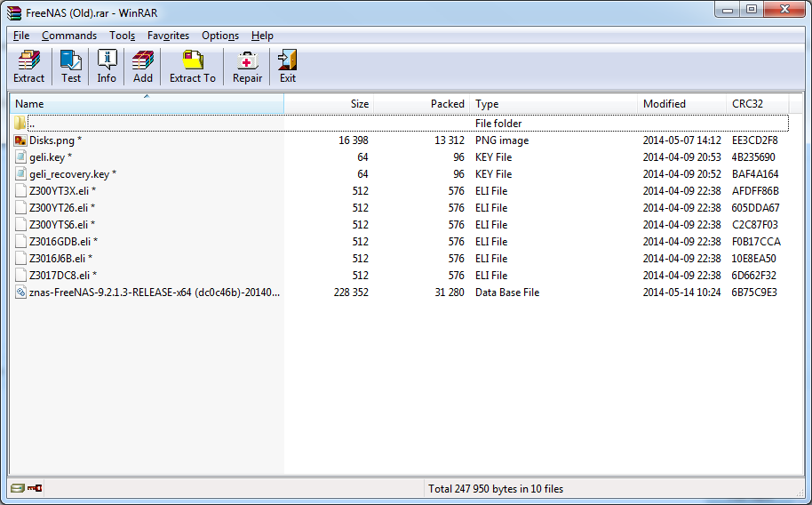Screen dimensions: 812x505
Task: Click the Test archive icon
Action: (71, 60)
